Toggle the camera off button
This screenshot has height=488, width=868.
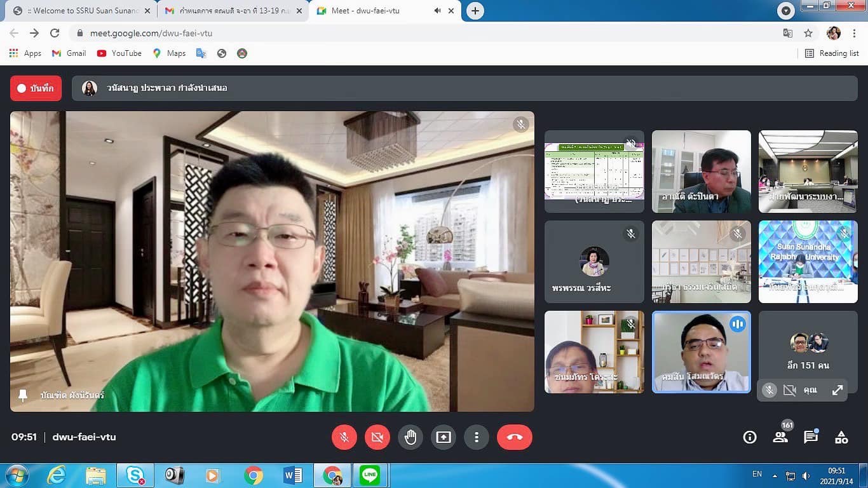(x=377, y=437)
